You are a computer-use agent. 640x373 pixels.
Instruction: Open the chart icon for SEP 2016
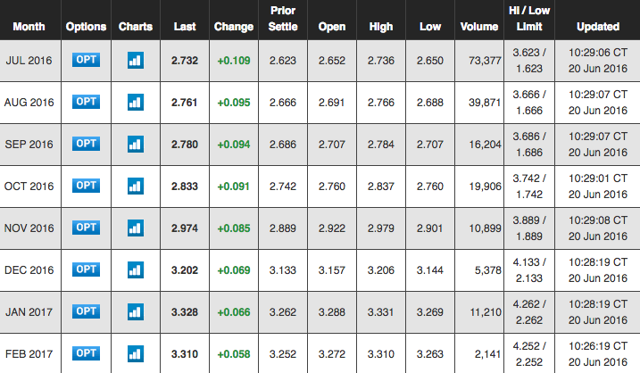point(136,144)
